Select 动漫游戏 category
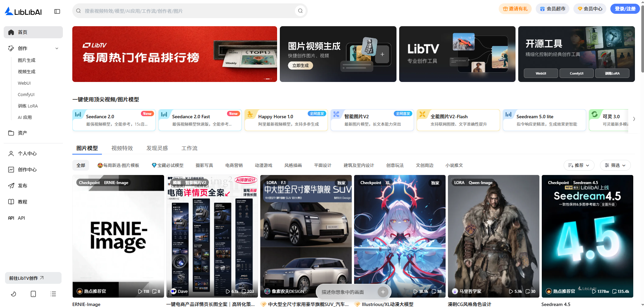 [263, 165]
